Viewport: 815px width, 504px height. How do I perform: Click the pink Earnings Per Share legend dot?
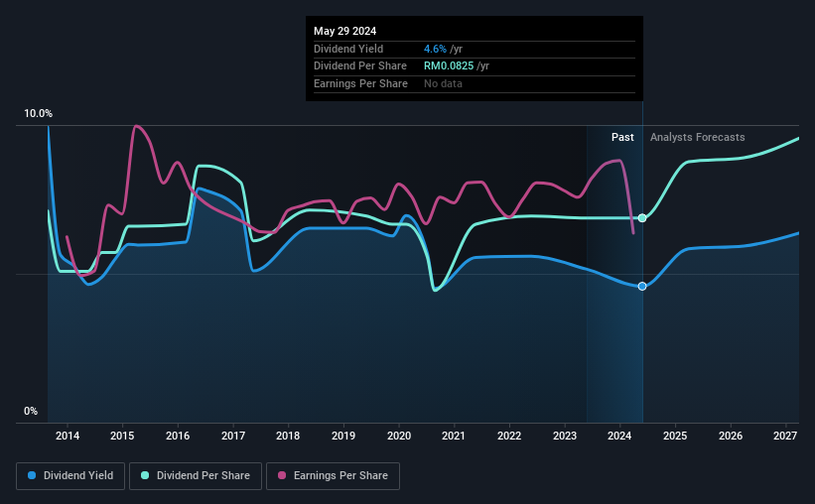[x=282, y=475]
